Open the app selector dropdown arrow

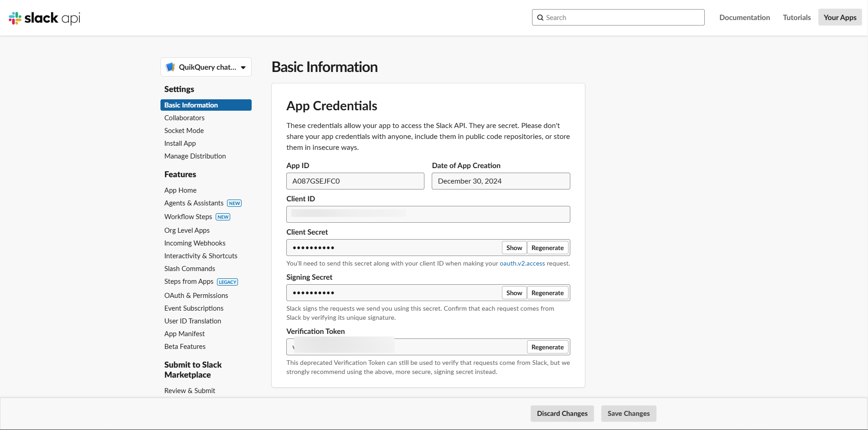tap(243, 67)
